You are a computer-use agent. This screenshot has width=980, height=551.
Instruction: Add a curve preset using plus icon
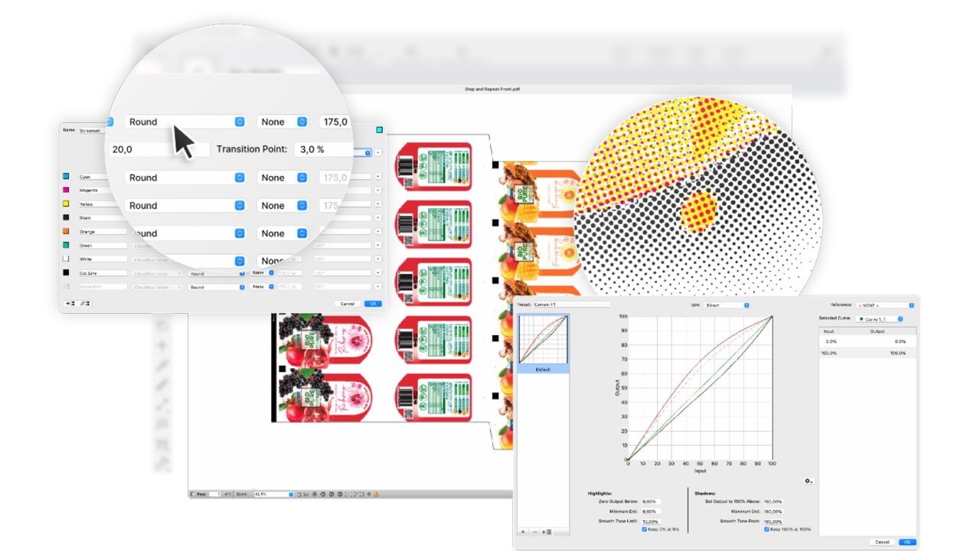(x=523, y=531)
